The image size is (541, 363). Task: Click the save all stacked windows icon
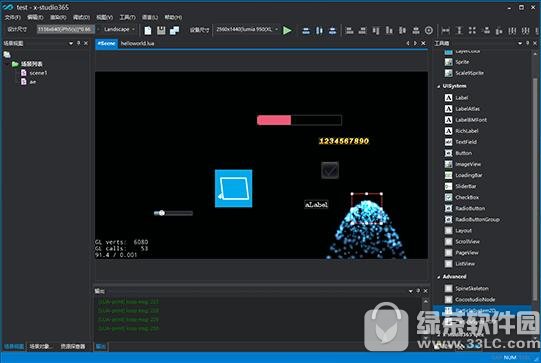click(x=175, y=30)
